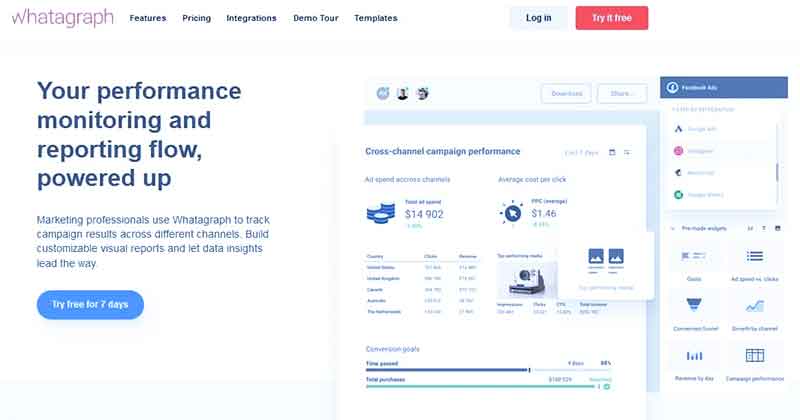The image size is (800, 420).
Task: Click the Share button in report preview
Action: [622, 93]
